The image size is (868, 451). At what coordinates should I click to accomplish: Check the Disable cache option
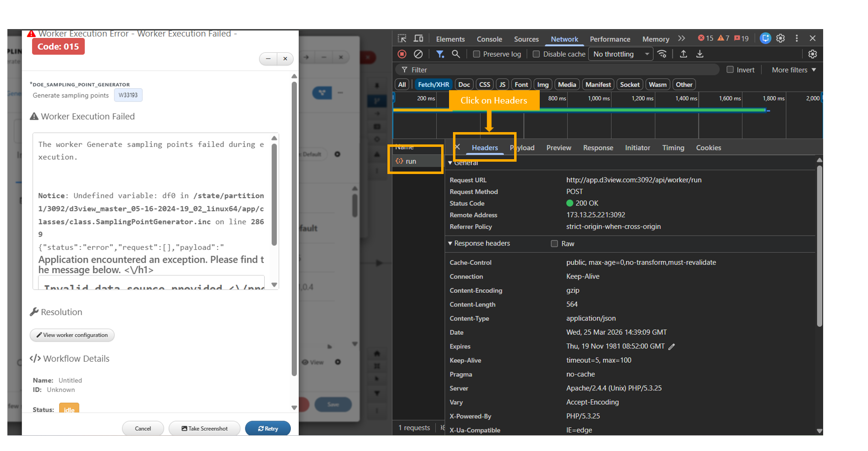pos(537,54)
